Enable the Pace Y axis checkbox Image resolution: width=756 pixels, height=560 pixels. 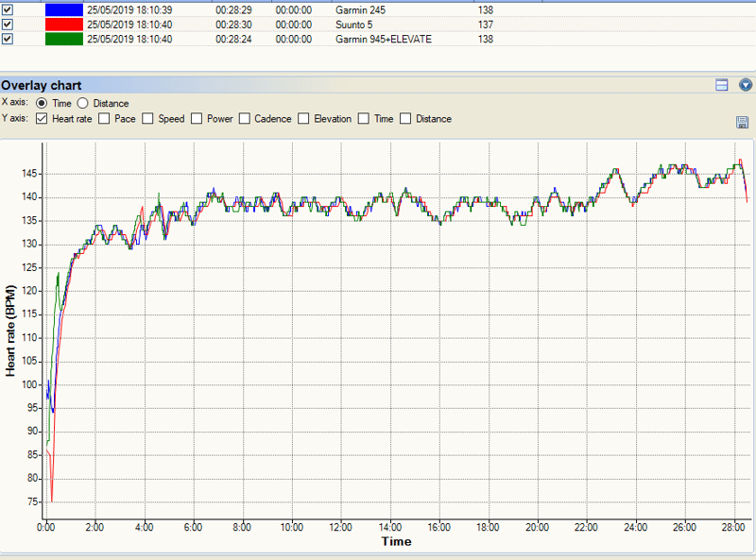click(104, 119)
